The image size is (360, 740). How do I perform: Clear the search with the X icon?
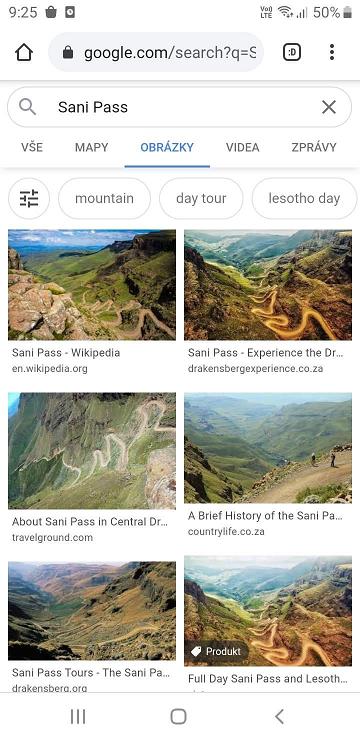coord(329,107)
